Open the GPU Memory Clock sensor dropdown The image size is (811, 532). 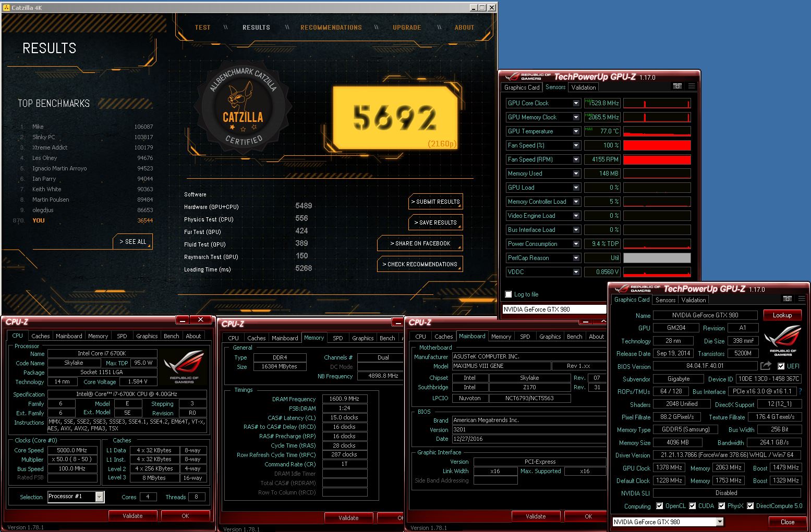tap(576, 117)
